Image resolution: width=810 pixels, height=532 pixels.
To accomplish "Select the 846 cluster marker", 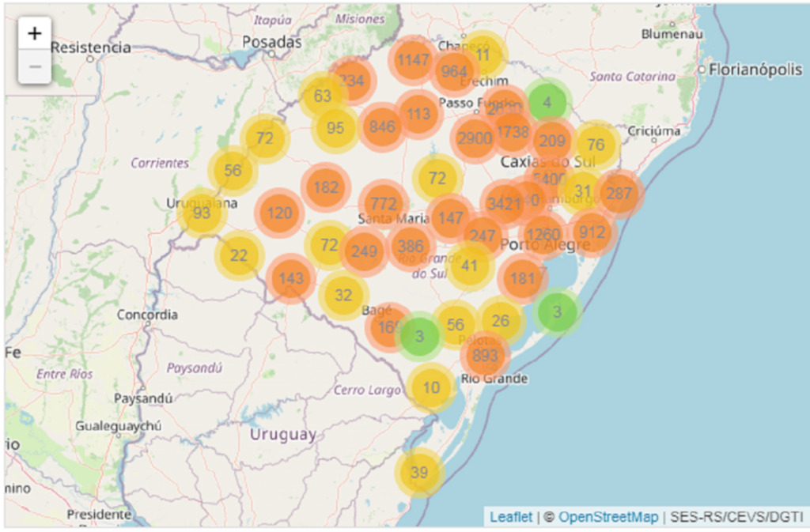I will 384,125.
